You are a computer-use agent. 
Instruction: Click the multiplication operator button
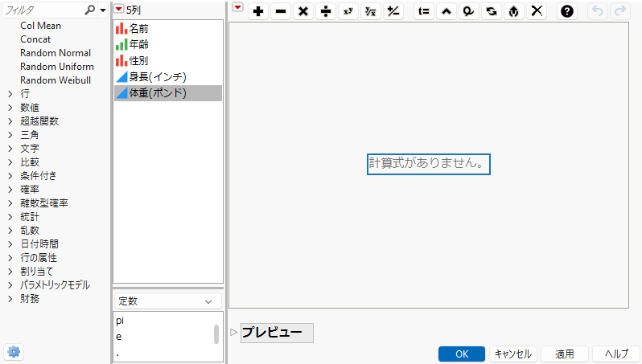click(303, 11)
